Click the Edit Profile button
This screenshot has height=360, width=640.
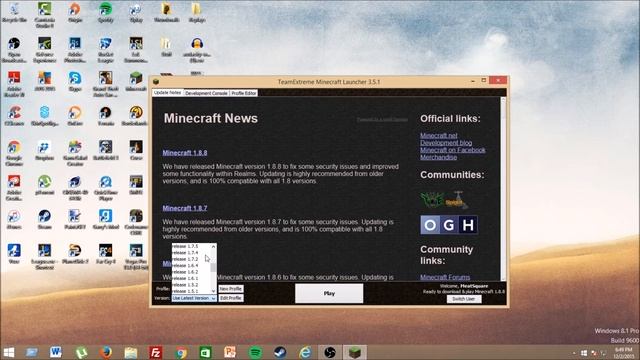[x=231, y=298]
